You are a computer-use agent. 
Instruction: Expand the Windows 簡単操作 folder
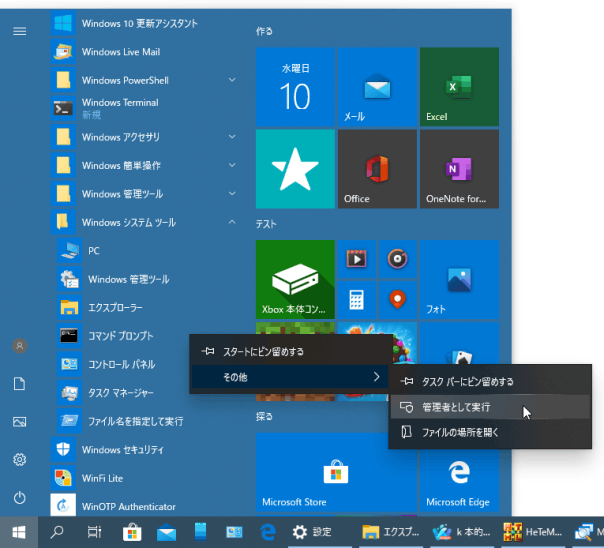pyautogui.click(x=232, y=166)
